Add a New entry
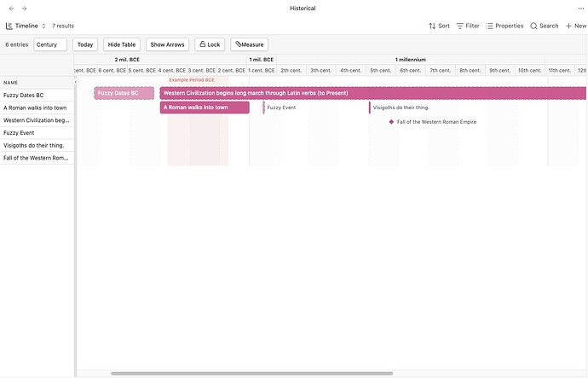Screen dimensions: 588x378 [x=576, y=26]
